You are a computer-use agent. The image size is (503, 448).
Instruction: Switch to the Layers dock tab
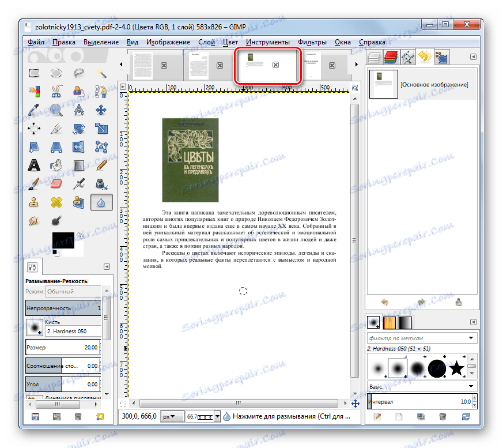coord(374,58)
